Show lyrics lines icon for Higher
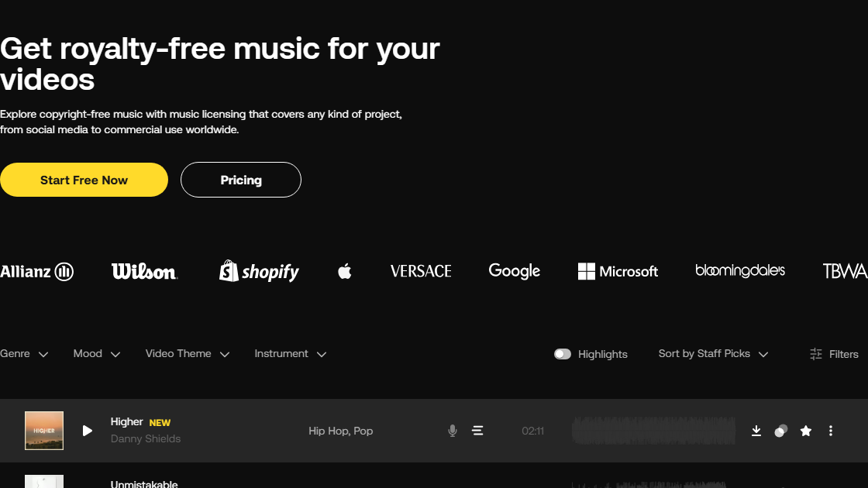Image resolution: width=868 pixels, height=488 pixels. pyautogui.click(x=477, y=431)
